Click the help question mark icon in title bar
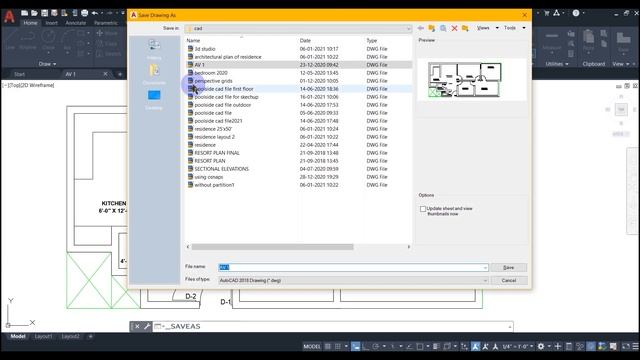Screen dimensions: 640x360 tap(576, 13)
